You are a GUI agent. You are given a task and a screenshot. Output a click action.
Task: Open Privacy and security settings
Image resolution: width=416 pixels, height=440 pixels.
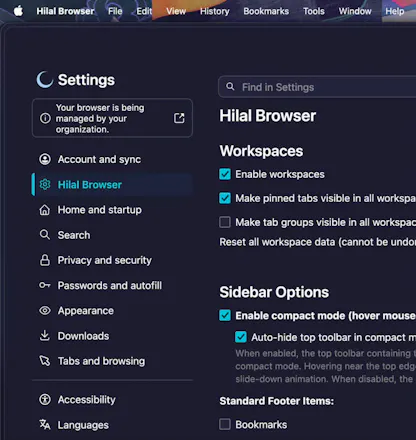click(112, 260)
